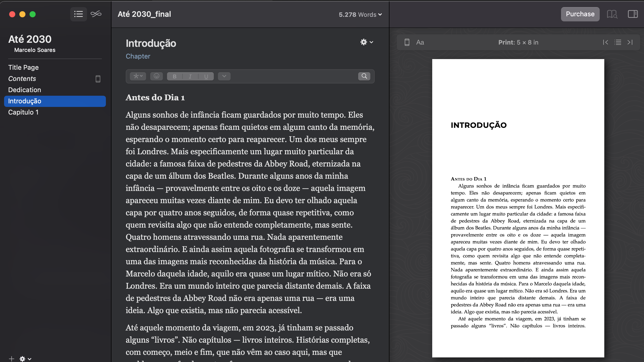Toggle bold formatting
Image resolution: width=644 pixels, height=362 pixels.
175,76
